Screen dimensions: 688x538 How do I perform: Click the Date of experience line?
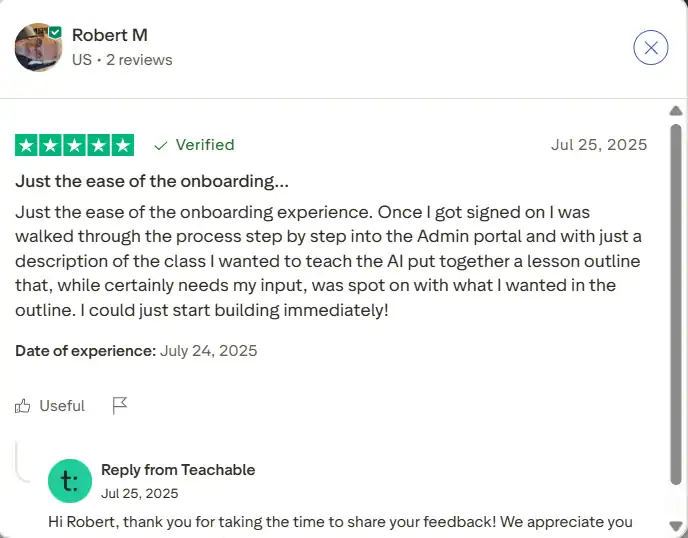click(136, 351)
